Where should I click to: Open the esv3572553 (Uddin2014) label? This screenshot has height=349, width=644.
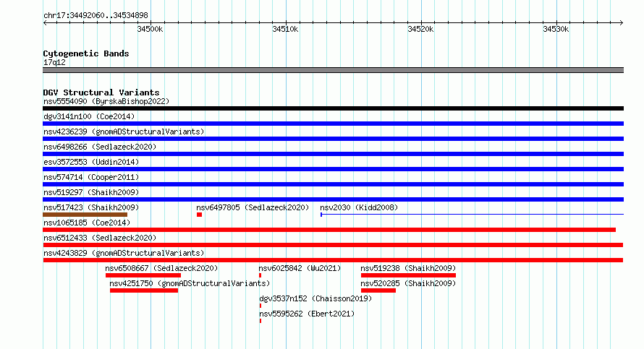91,162
